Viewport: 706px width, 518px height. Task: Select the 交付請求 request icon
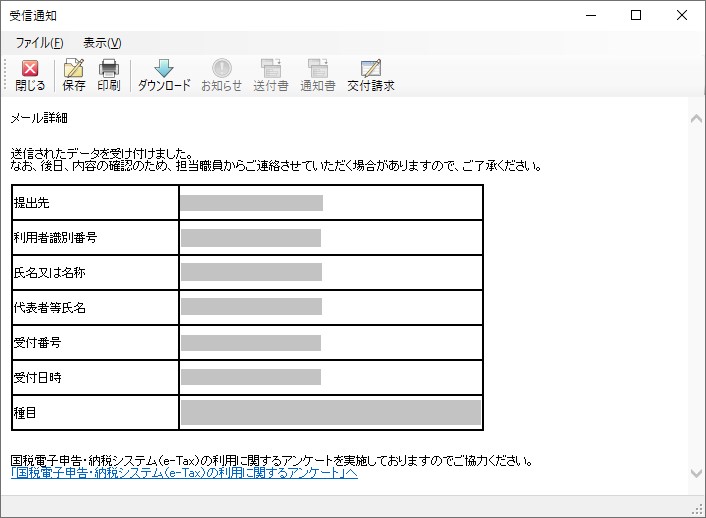click(x=371, y=68)
